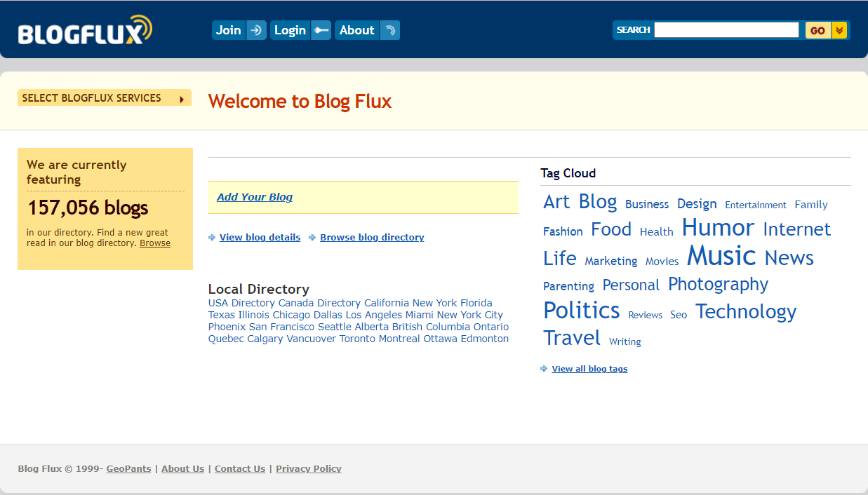
Task: Open Chicago local directory link
Action: click(x=291, y=315)
